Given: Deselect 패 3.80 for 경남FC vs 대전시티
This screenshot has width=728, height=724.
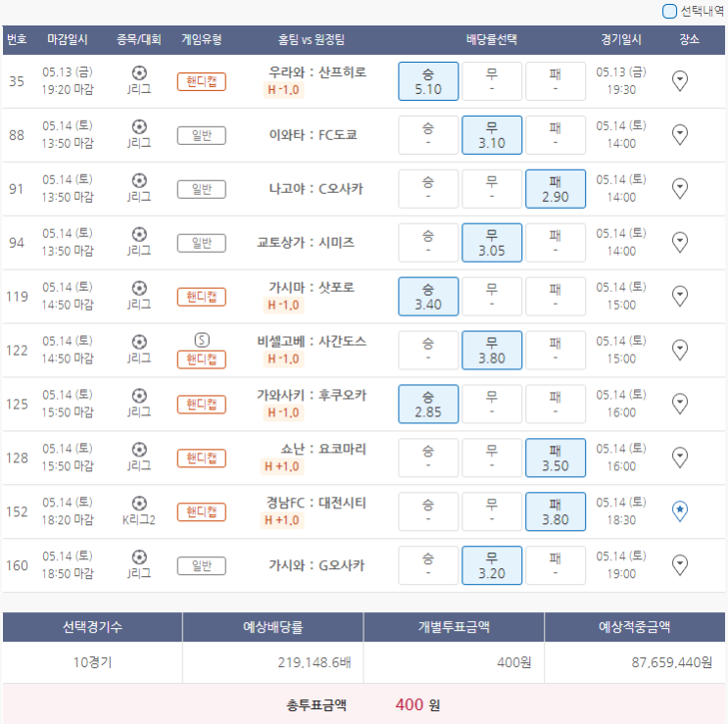Looking at the screenshot, I should 556,512.
